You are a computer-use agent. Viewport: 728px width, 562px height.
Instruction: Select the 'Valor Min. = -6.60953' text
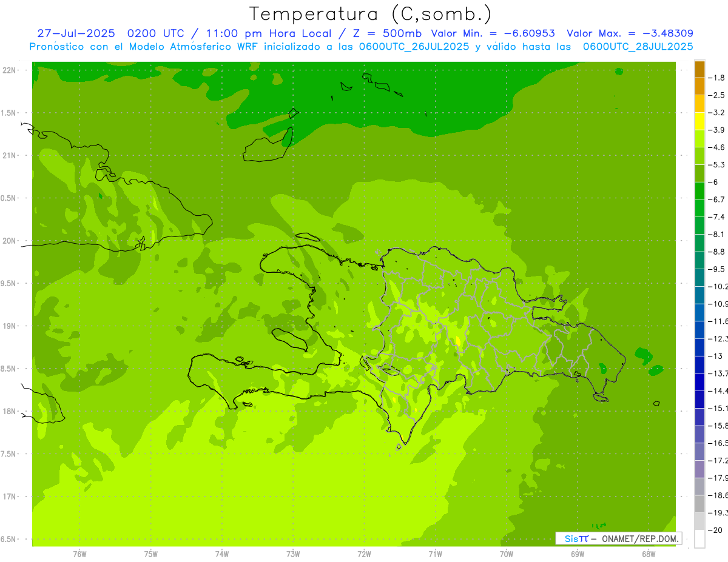(493, 33)
